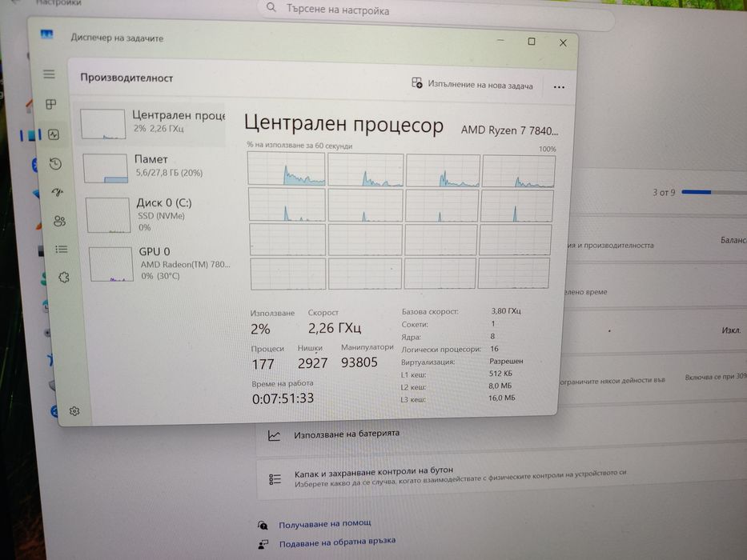Minimize the Диспечер на задачите window

tap(500, 40)
